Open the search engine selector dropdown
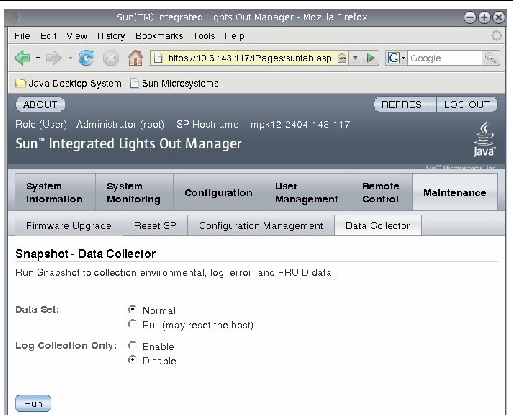The image size is (513, 416). [403, 58]
